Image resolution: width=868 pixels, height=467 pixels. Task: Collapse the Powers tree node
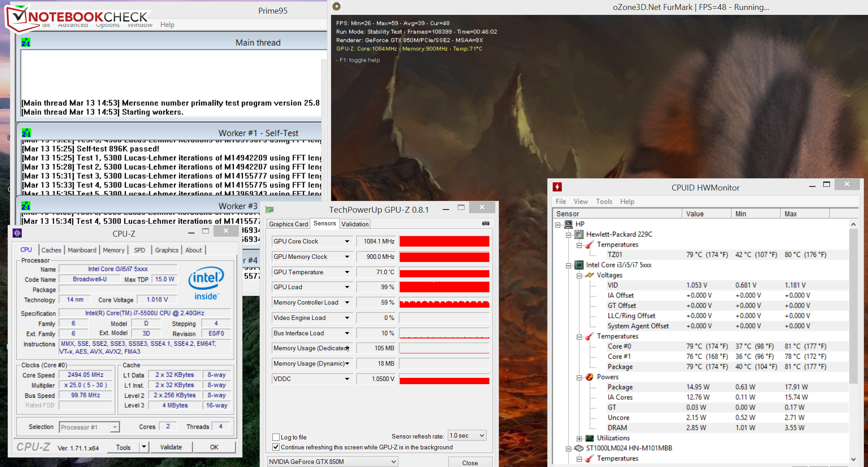pyautogui.click(x=579, y=377)
